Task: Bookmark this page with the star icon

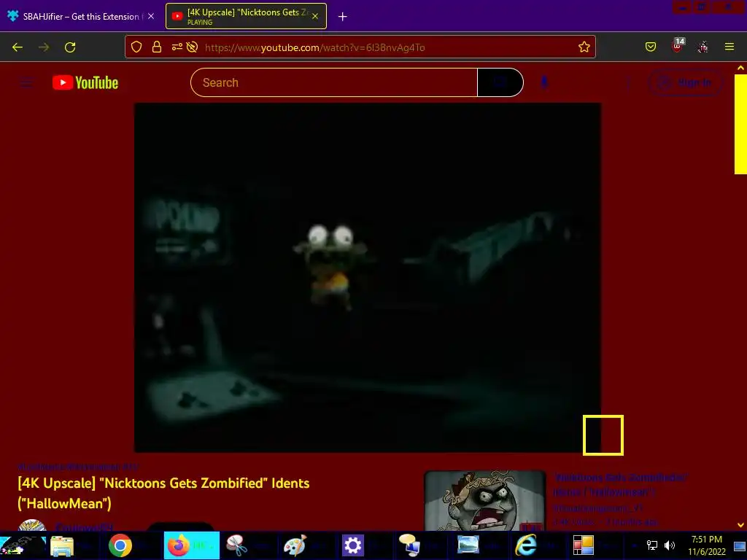Action: point(584,47)
